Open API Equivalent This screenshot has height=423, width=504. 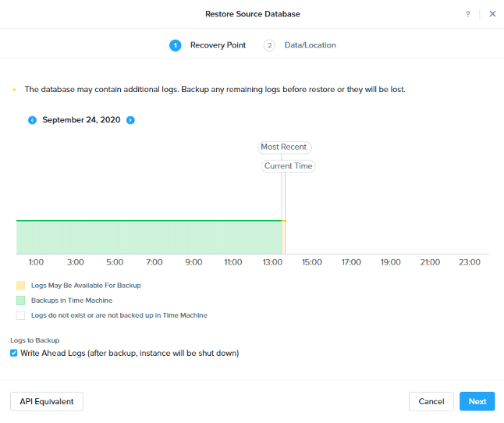point(47,401)
